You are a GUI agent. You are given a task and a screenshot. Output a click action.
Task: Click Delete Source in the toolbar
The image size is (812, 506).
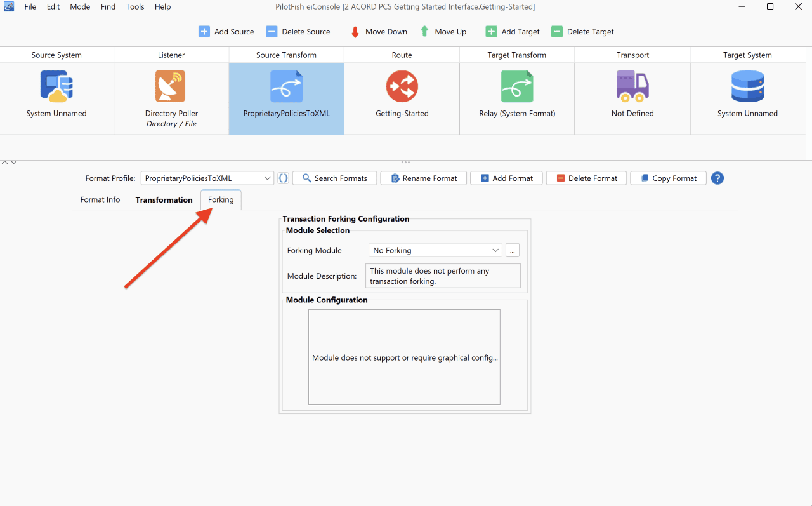click(x=298, y=32)
